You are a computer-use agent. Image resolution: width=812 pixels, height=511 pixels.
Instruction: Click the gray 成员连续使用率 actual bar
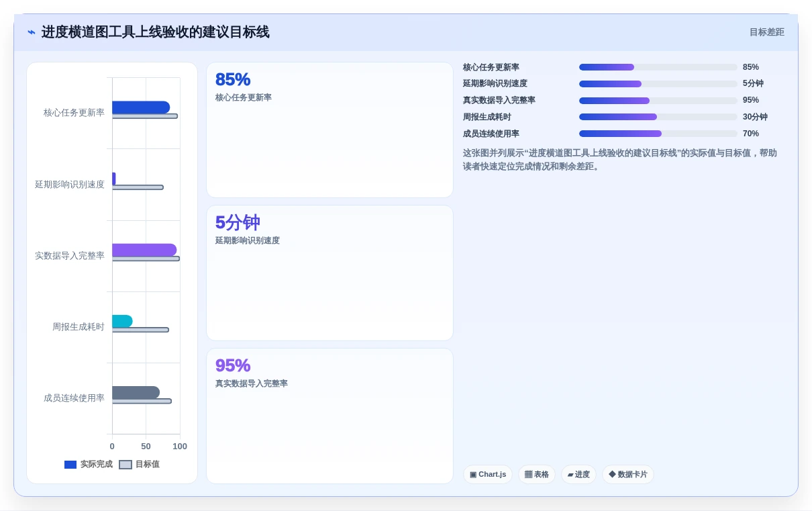click(136, 392)
